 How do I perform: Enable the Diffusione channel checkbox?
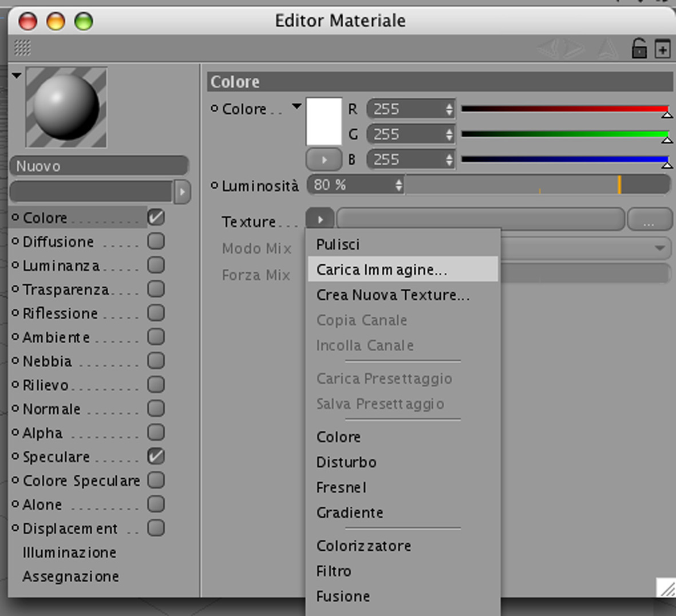156,241
